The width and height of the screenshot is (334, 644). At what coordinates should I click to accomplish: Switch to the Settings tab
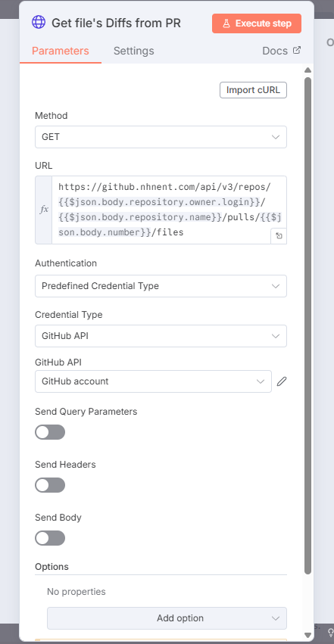tap(133, 51)
